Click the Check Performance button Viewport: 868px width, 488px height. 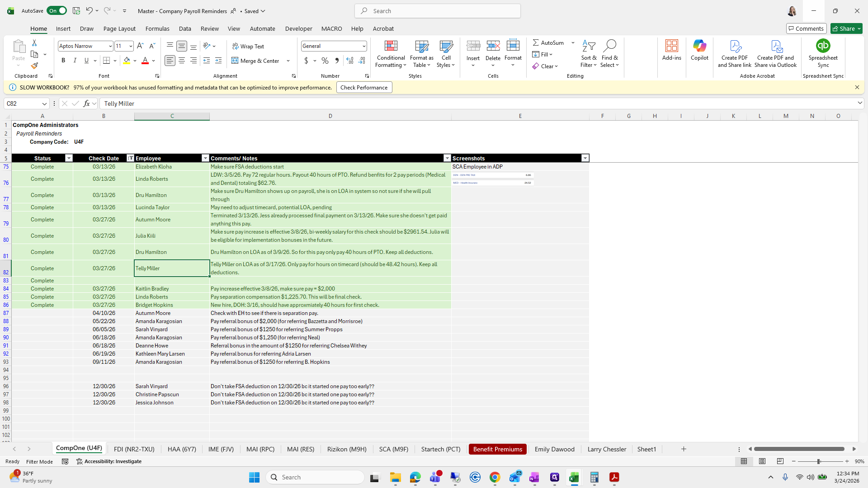tap(364, 88)
